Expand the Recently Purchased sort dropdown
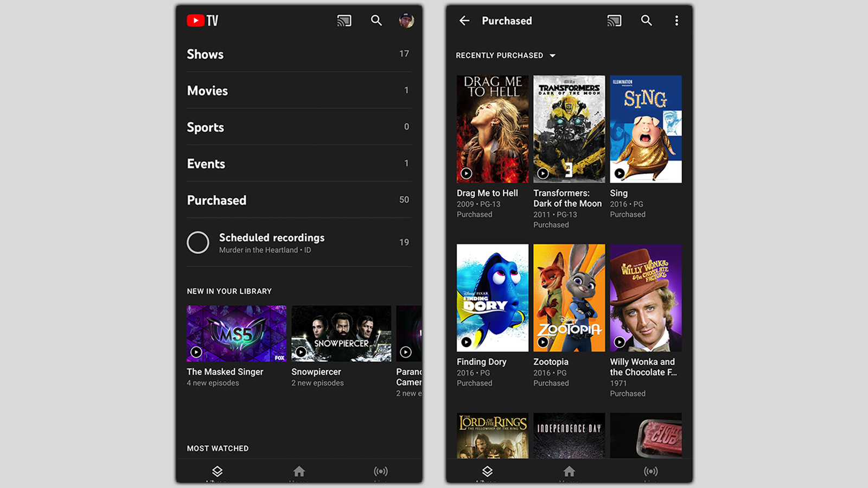The image size is (868, 488). pos(506,55)
